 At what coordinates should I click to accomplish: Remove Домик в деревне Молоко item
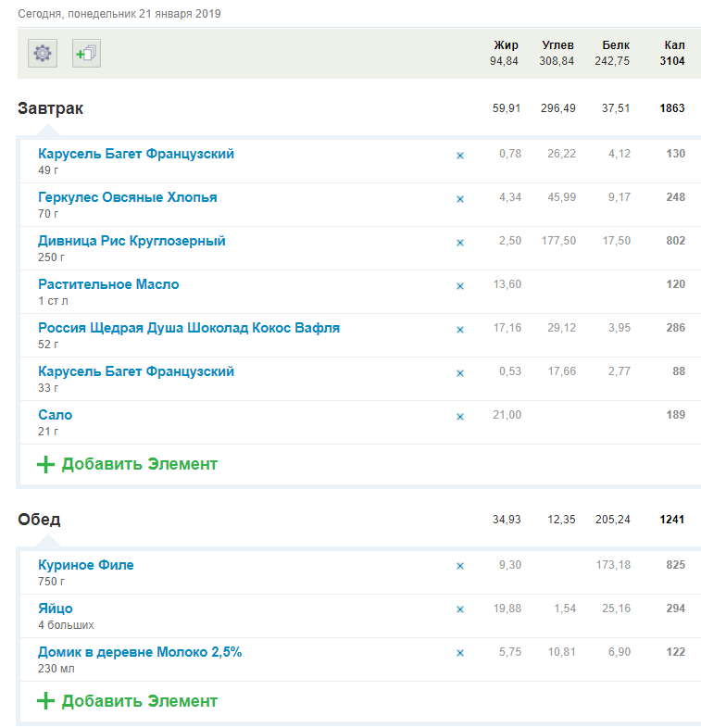(460, 654)
